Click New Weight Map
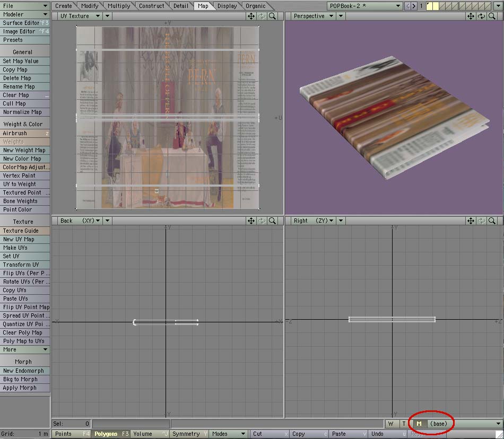This screenshot has width=504, height=439. click(x=25, y=150)
